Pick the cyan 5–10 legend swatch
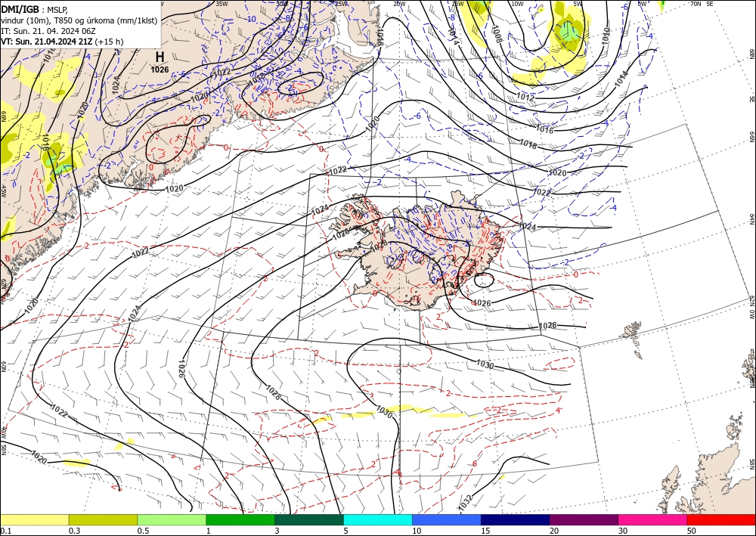The width and height of the screenshot is (756, 536). [378, 519]
